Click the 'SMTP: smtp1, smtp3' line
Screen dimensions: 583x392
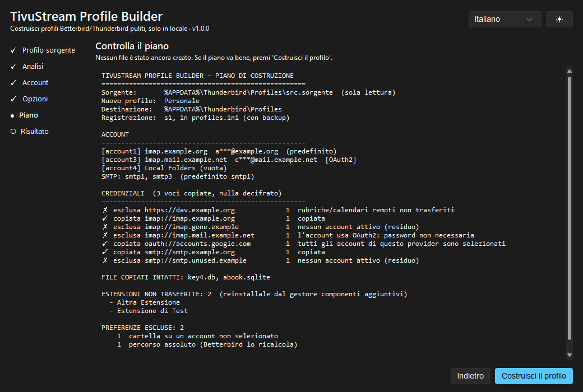[x=178, y=176]
